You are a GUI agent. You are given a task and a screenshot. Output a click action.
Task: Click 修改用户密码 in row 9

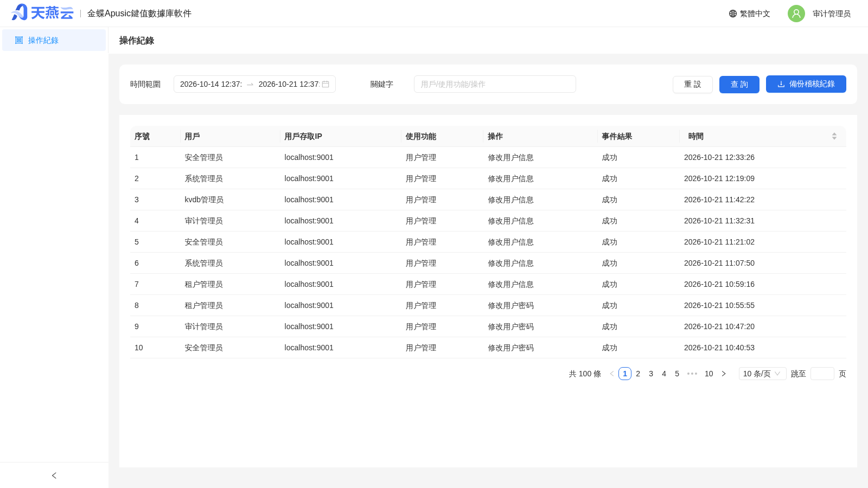point(510,326)
